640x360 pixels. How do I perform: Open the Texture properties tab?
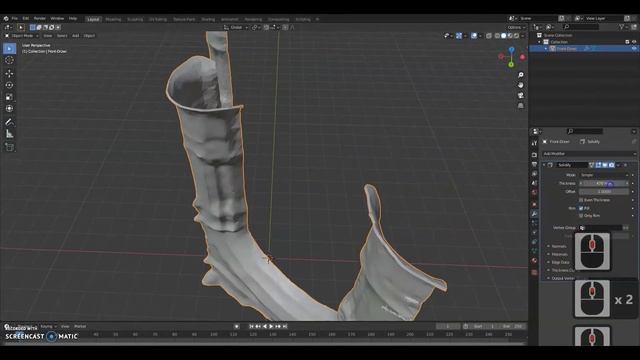coord(534,272)
